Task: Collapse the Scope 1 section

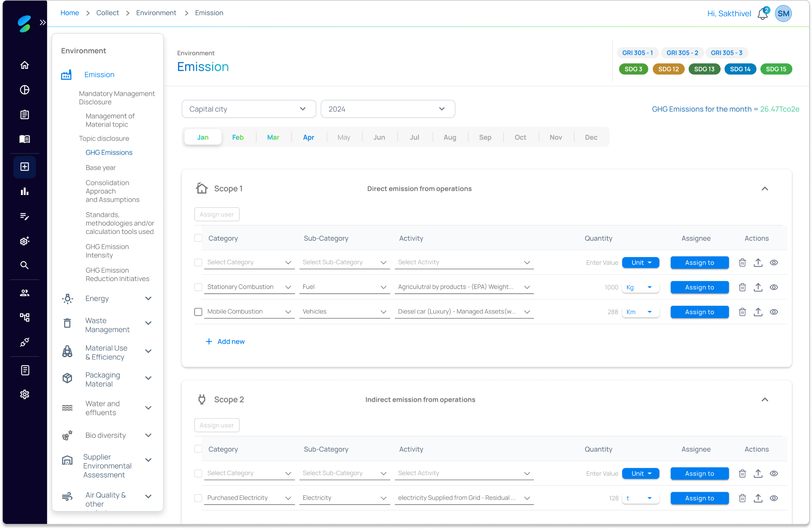Action: click(765, 189)
